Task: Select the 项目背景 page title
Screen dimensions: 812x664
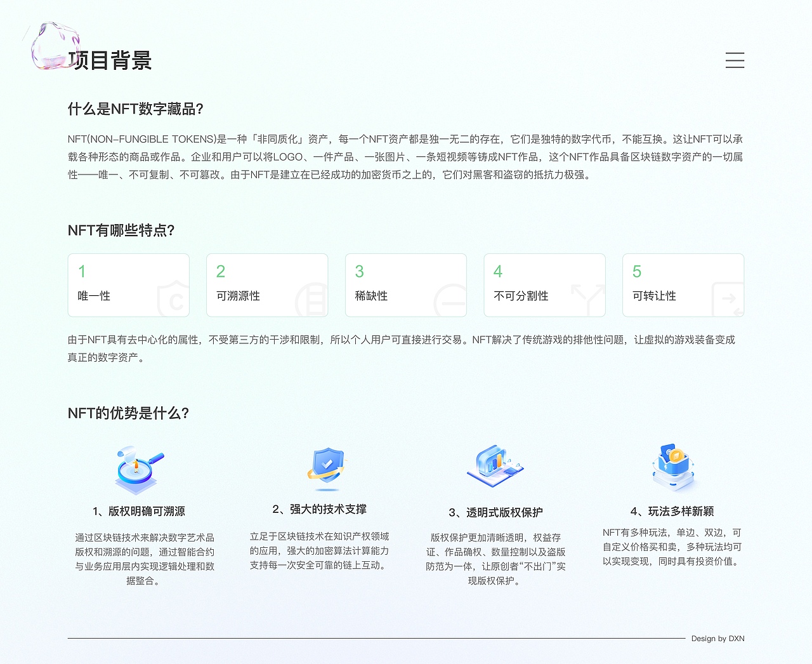Action: click(110, 59)
